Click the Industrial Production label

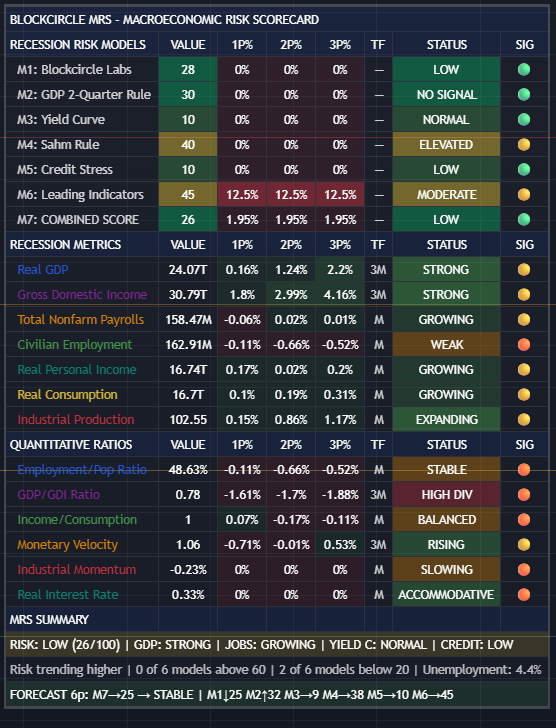coord(76,420)
